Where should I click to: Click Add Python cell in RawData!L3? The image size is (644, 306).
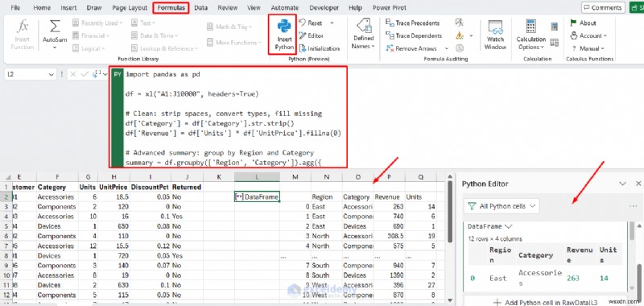click(x=546, y=302)
